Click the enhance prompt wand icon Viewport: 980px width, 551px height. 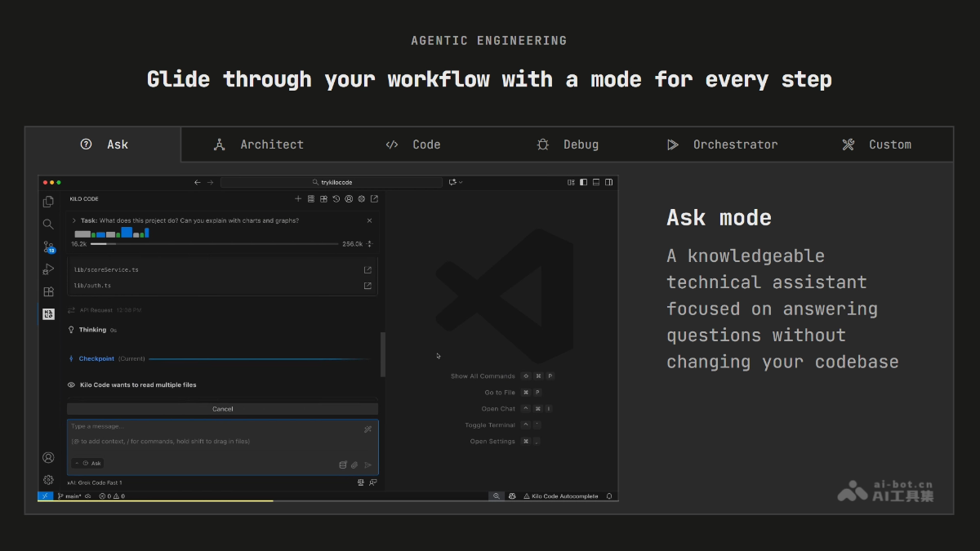[x=367, y=429]
